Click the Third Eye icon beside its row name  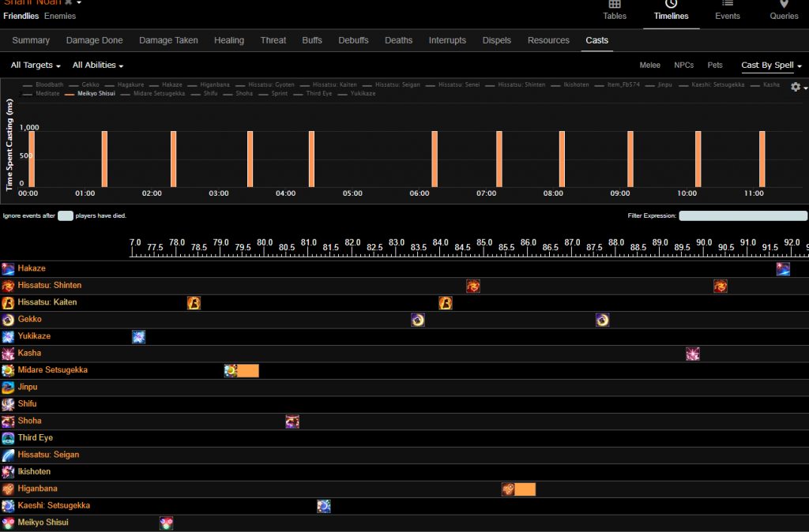pos(8,438)
